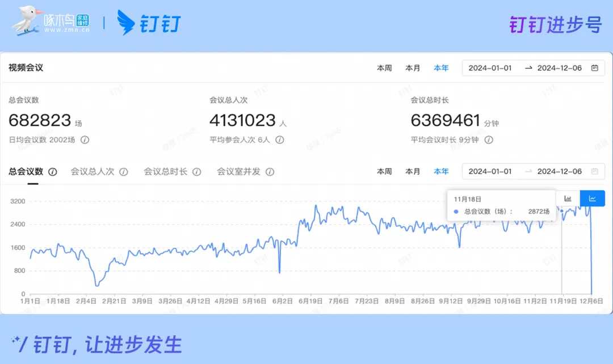Click the 6月2日 x-axis label
The width and height of the screenshot is (613, 364).
click(282, 301)
